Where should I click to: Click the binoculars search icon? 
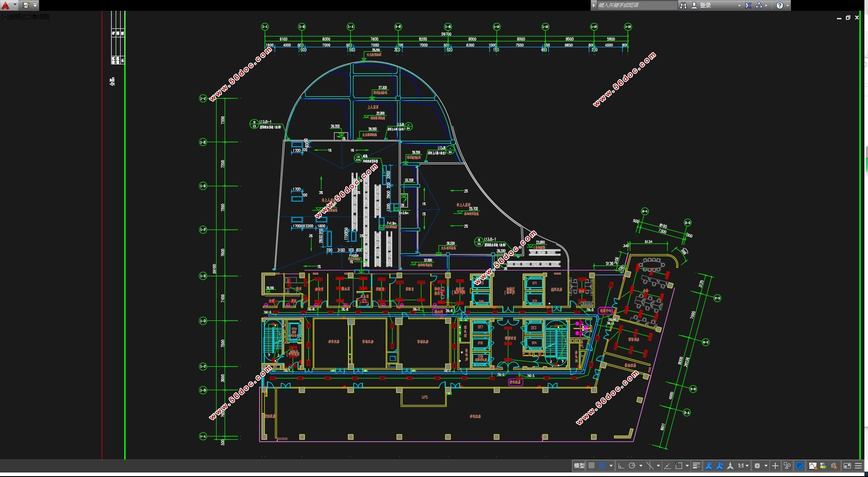[683, 5]
